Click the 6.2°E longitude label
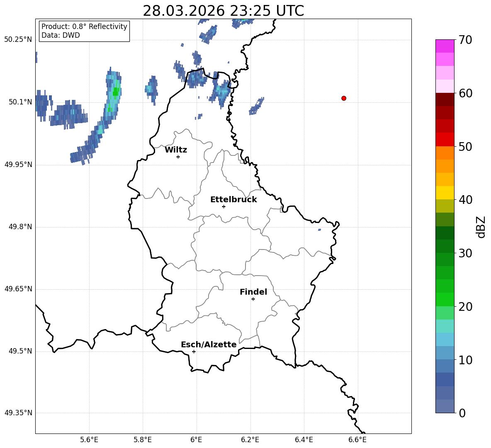The height and width of the screenshot is (448, 491). (250, 440)
